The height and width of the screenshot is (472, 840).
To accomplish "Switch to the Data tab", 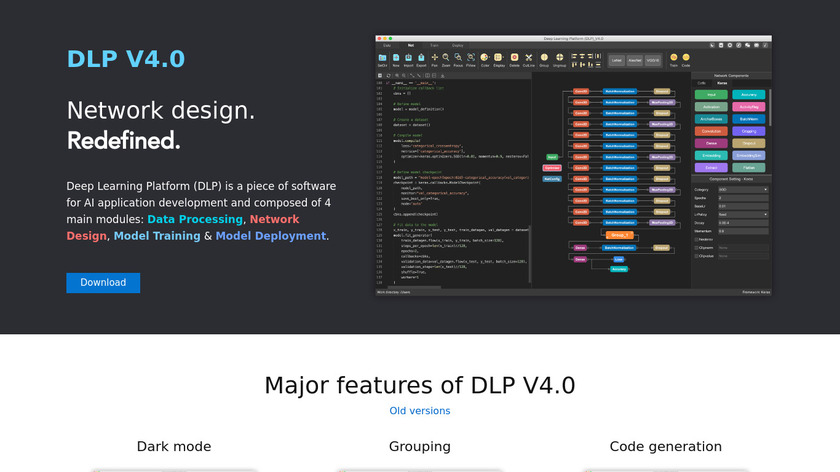I will 387,46.
